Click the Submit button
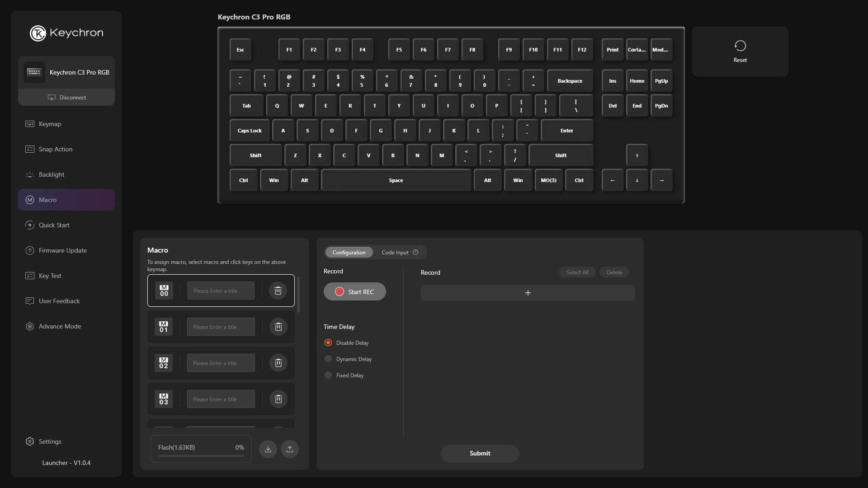Screen dimensions: 868x488 (480, 453)
